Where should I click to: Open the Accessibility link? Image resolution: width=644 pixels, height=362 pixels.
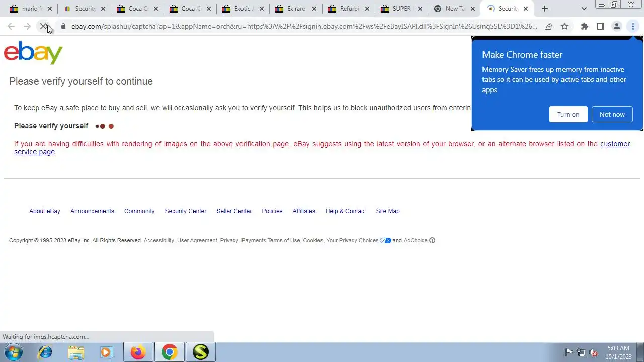click(159, 241)
